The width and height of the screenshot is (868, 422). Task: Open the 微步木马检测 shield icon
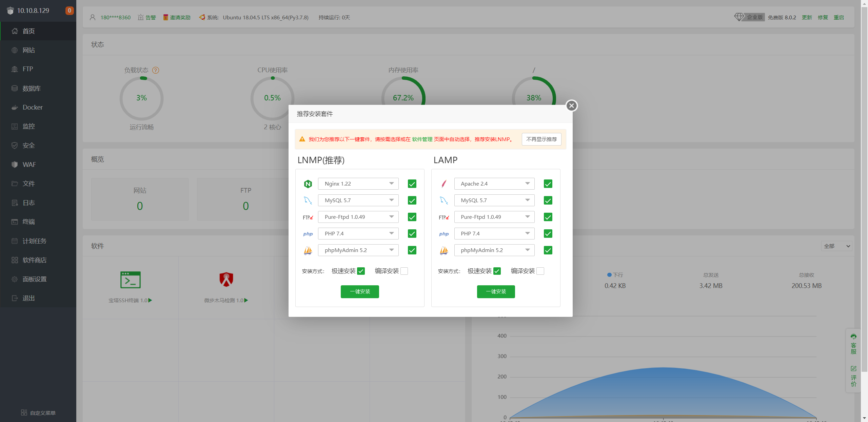point(226,280)
